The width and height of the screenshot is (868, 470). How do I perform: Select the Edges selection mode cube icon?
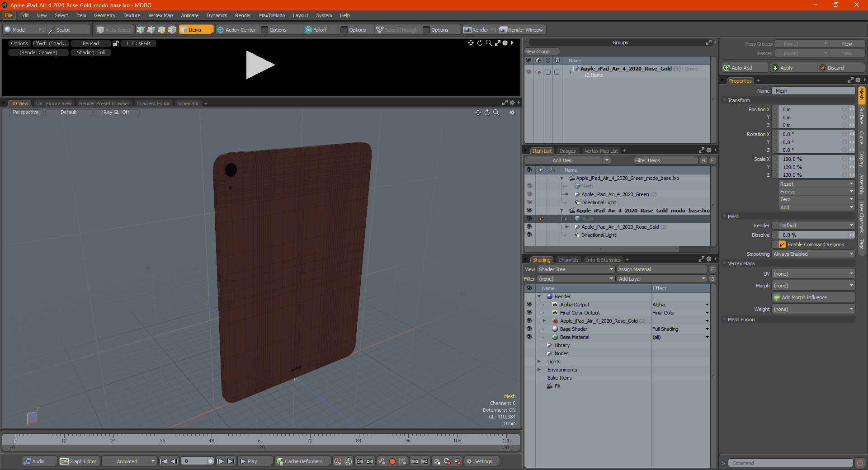tap(151, 30)
